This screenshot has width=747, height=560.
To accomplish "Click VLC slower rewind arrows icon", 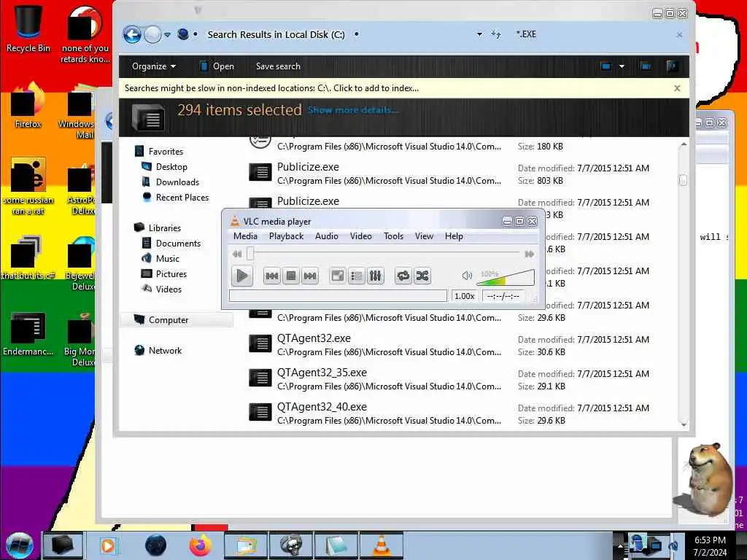I will coord(237,254).
